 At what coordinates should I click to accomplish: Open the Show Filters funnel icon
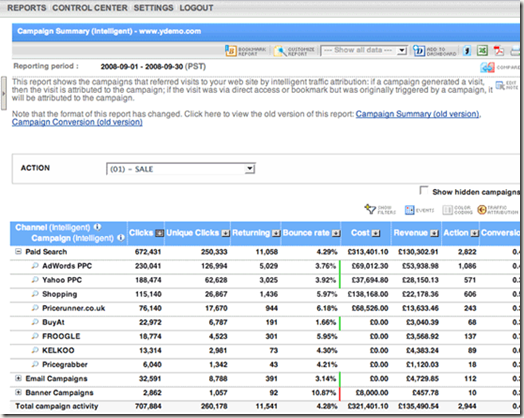370,210
